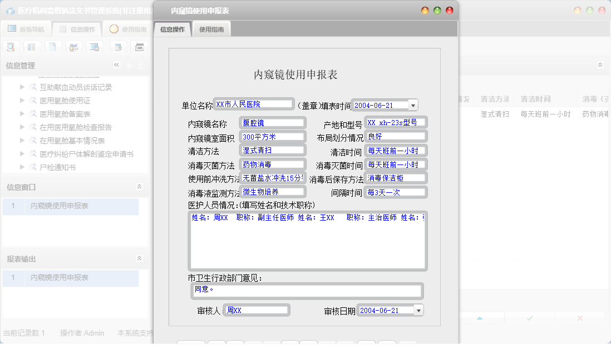
Task: Click the refresh icon in 信息管理 header
Action: coord(141,66)
